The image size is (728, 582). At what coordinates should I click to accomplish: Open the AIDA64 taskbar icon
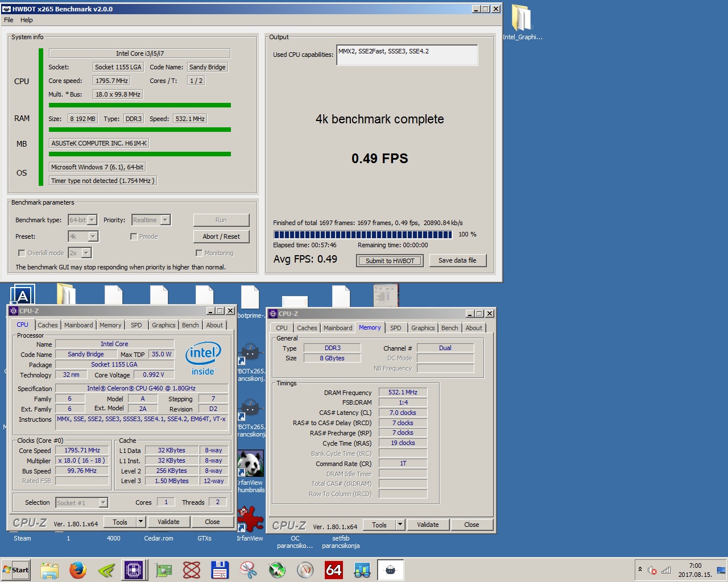pyautogui.click(x=334, y=570)
